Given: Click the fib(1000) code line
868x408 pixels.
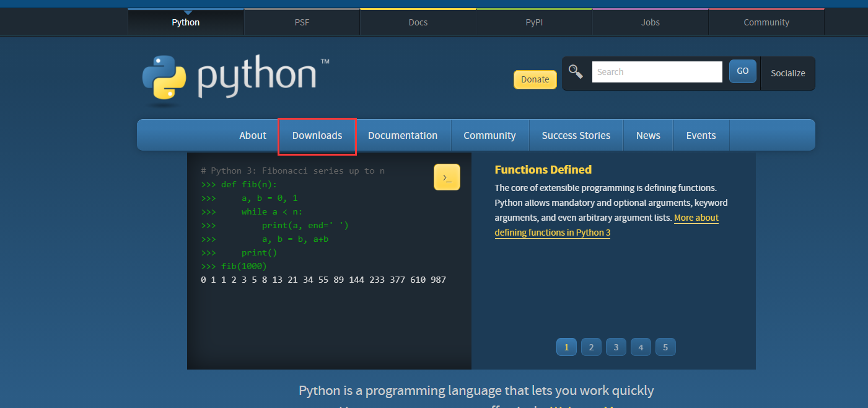Looking at the screenshot, I should [x=234, y=267].
